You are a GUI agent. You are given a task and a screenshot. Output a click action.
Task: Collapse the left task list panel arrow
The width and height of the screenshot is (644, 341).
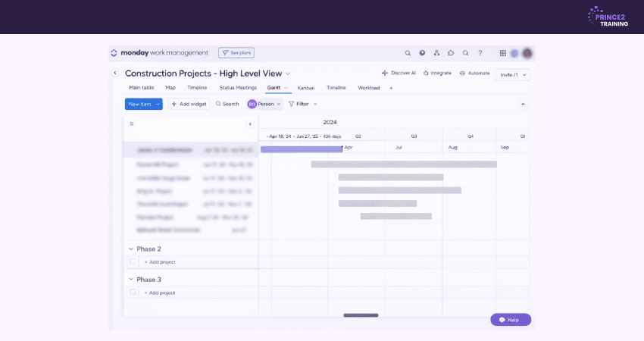click(x=250, y=124)
